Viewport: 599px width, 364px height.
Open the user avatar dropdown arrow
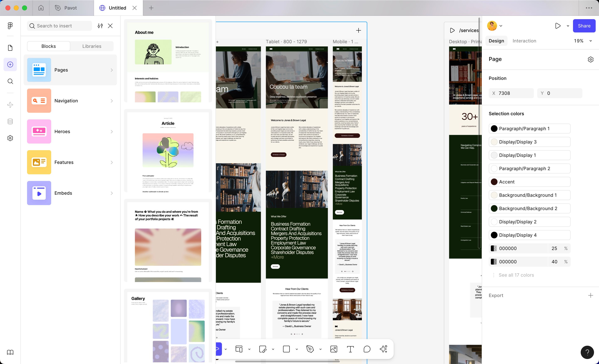[501, 26]
